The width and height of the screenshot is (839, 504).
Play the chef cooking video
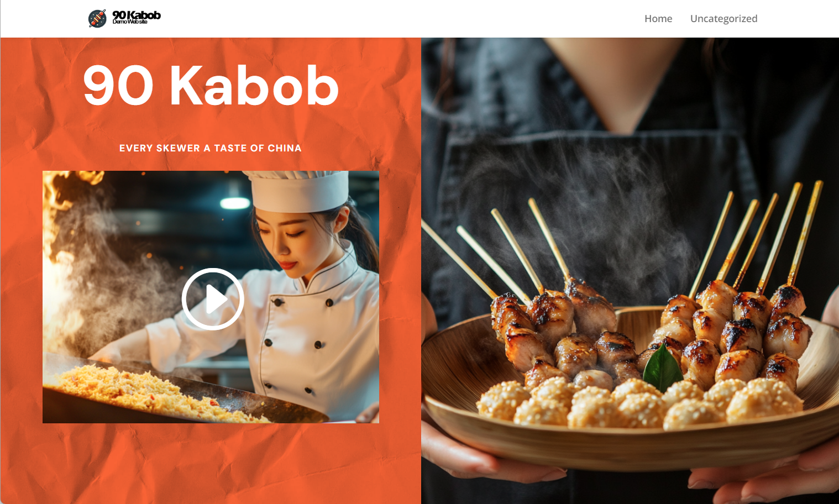pyautogui.click(x=213, y=299)
